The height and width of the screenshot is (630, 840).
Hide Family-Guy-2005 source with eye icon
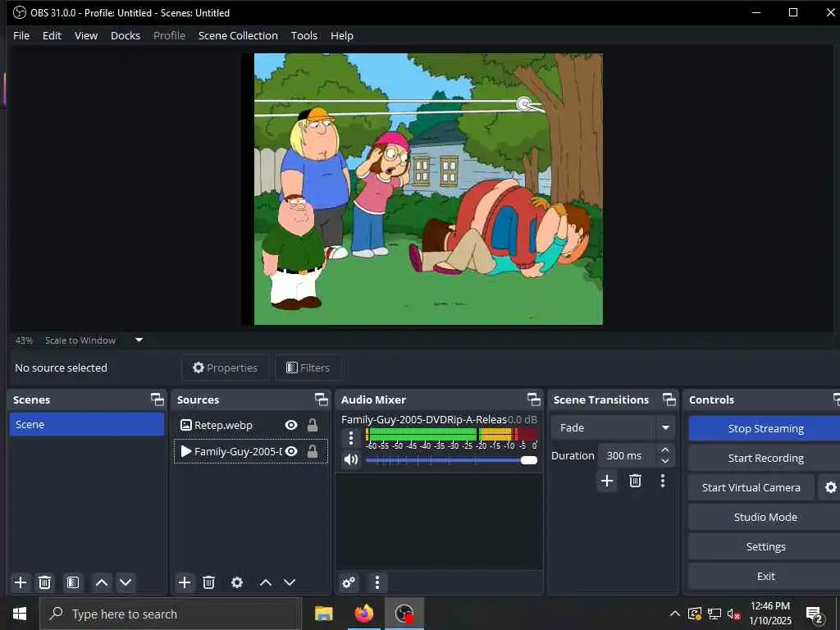(291, 452)
